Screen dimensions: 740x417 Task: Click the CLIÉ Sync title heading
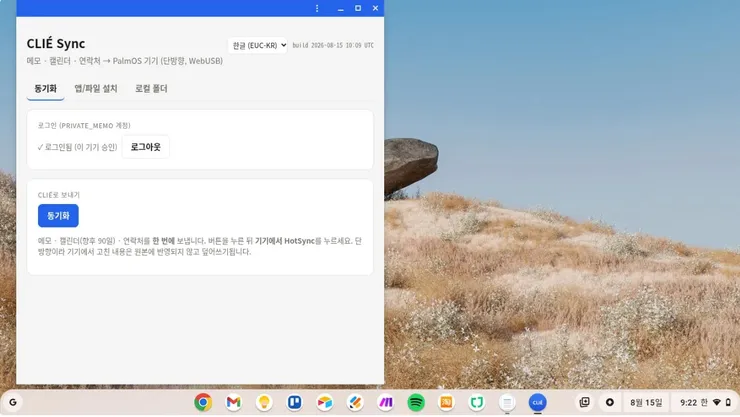tap(56, 43)
